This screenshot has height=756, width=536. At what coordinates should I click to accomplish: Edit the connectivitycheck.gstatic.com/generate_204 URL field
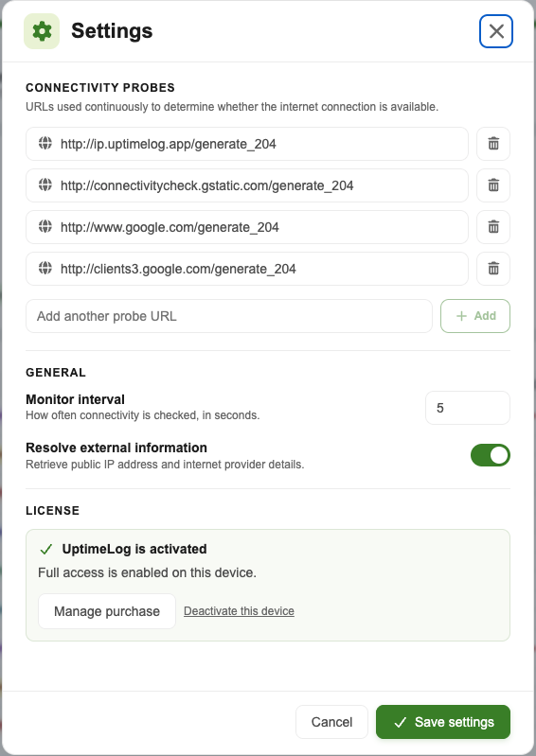(x=247, y=185)
